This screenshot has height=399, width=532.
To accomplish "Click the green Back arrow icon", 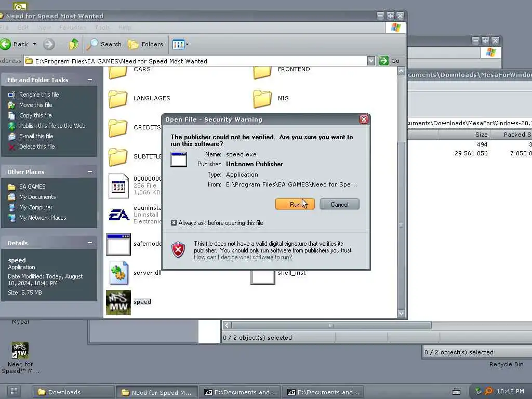I will point(6,44).
